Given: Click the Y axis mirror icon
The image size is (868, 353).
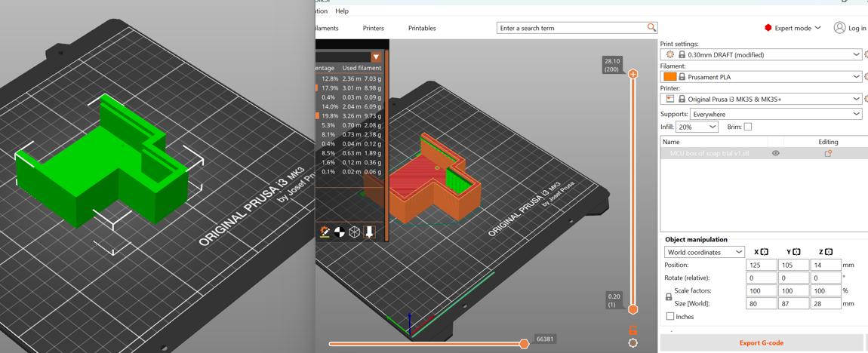Looking at the screenshot, I should [x=796, y=252].
